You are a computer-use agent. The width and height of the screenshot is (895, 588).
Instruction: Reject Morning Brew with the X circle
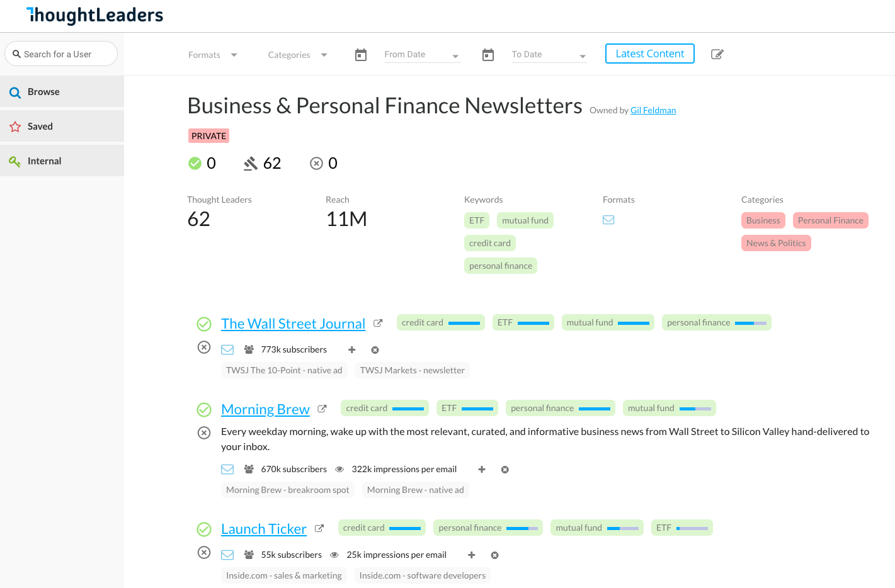(204, 433)
